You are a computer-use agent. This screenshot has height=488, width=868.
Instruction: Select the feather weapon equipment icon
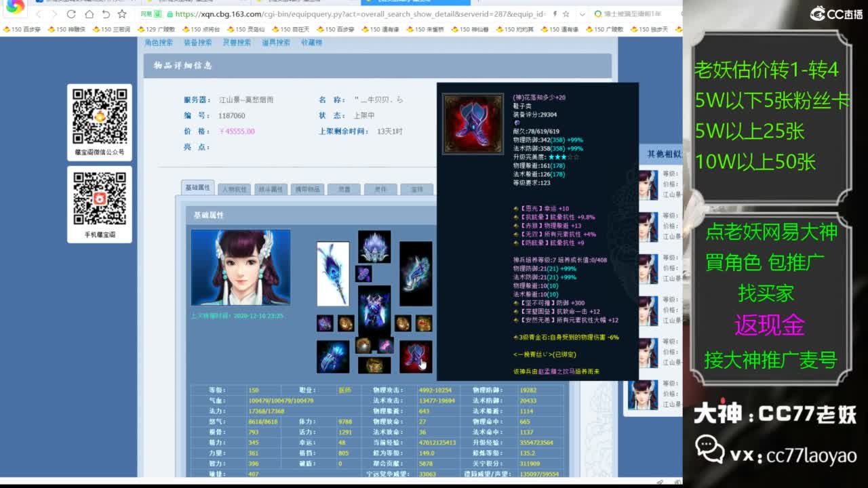(333, 274)
